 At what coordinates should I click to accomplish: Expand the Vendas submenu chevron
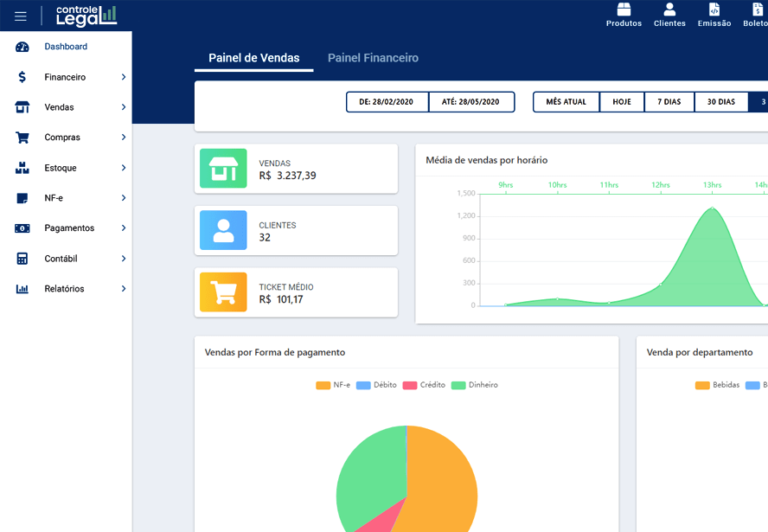tap(124, 107)
